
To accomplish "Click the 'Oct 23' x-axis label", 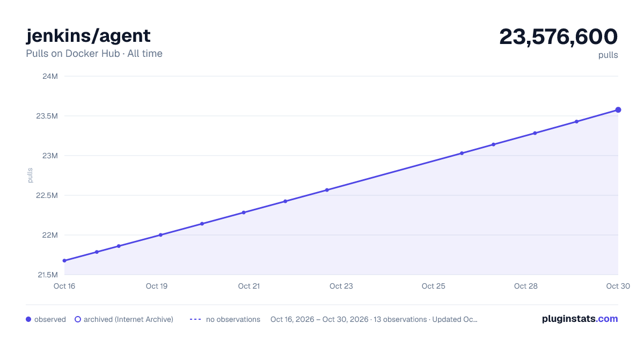I will pos(341,286).
